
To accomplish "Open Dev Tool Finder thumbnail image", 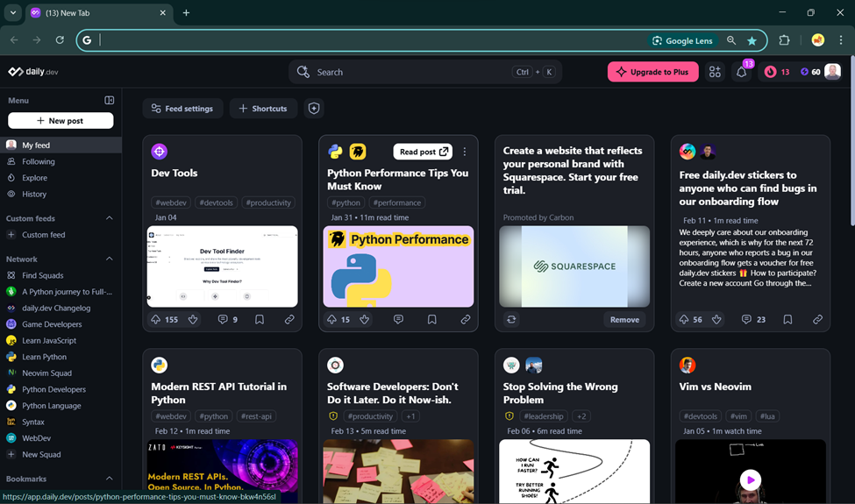I will coord(223,266).
